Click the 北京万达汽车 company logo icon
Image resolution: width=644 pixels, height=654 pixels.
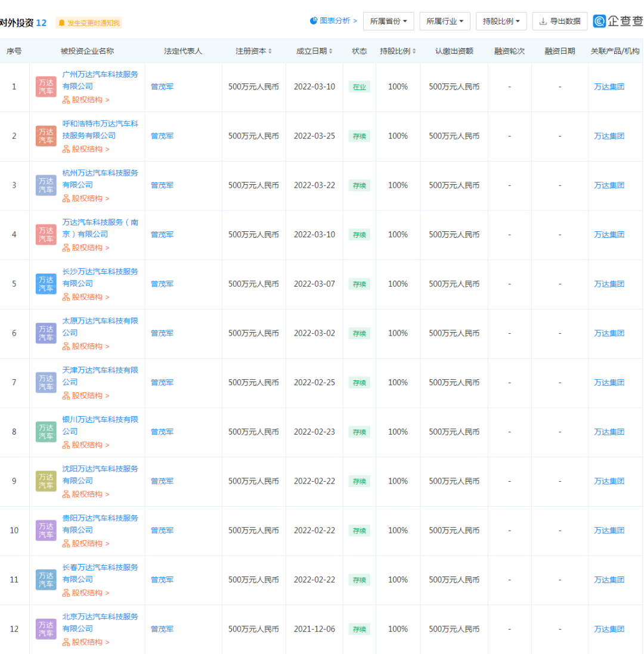(46, 628)
